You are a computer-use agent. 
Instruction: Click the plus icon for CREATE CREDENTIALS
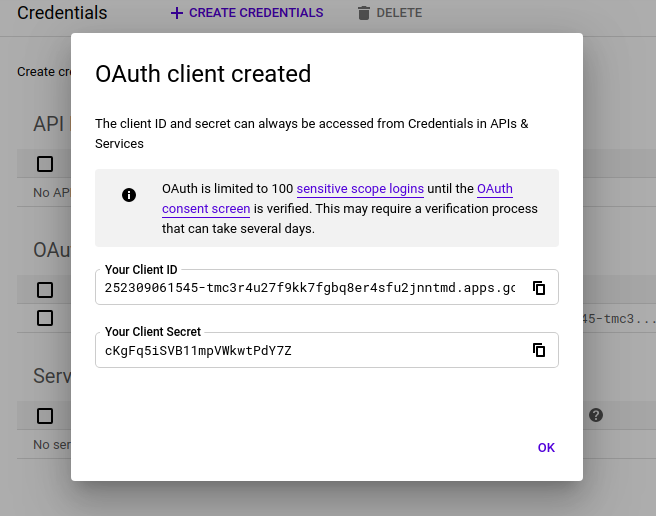pyautogui.click(x=177, y=13)
